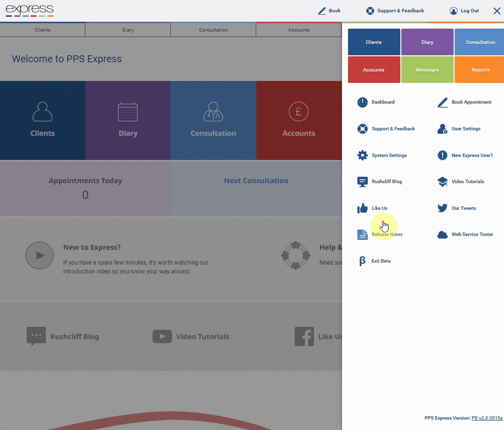
Task: Open the Diary tile in side menu
Action: click(x=427, y=42)
